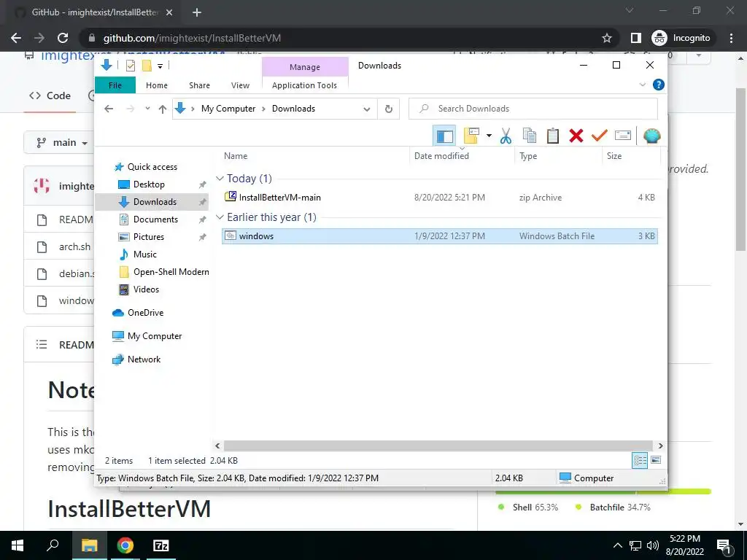Sort by the Size column header

[632, 156]
